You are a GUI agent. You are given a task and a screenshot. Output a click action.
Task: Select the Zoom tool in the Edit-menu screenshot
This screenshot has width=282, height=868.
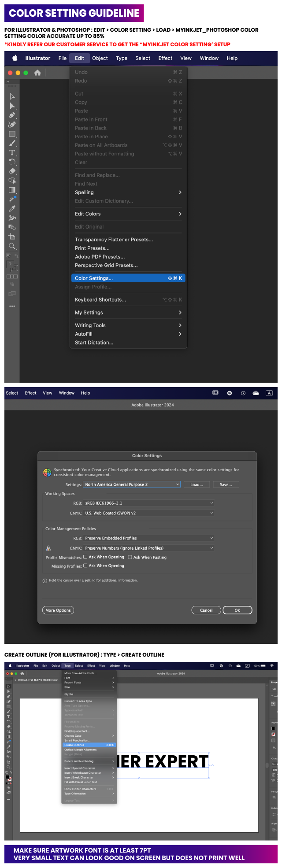(12, 246)
